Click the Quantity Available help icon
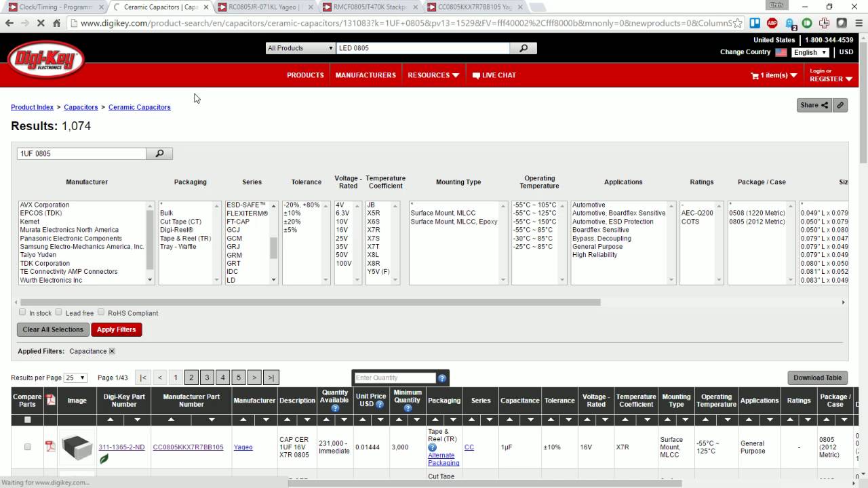The image size is (868, 488). click(x=334, y=409)
